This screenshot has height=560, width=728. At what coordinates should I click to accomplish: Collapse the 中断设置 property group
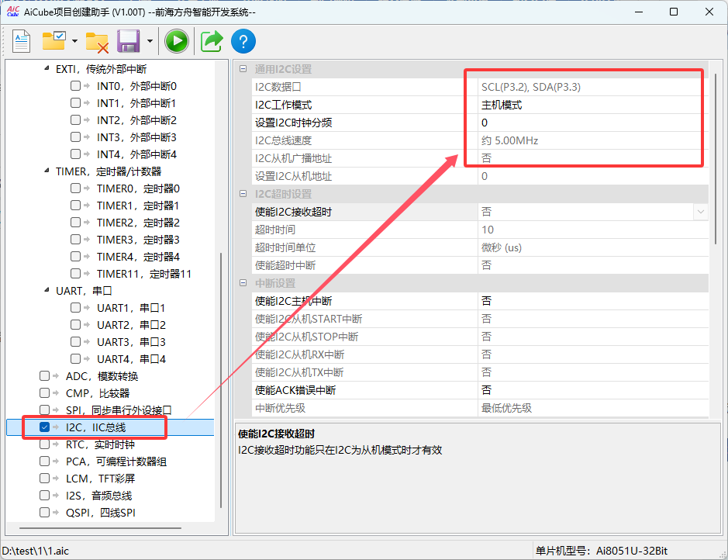coord(243,283)
